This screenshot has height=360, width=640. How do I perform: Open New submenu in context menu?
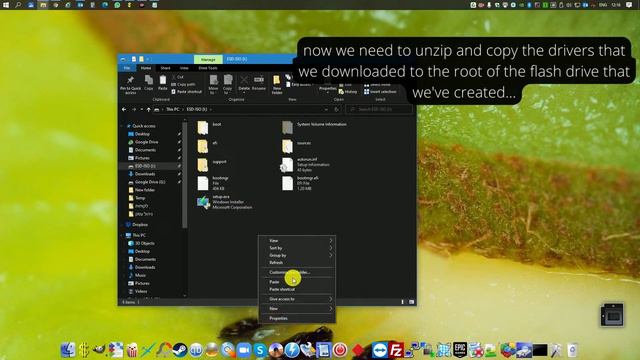pyautogui.click(x=298, y=309)
